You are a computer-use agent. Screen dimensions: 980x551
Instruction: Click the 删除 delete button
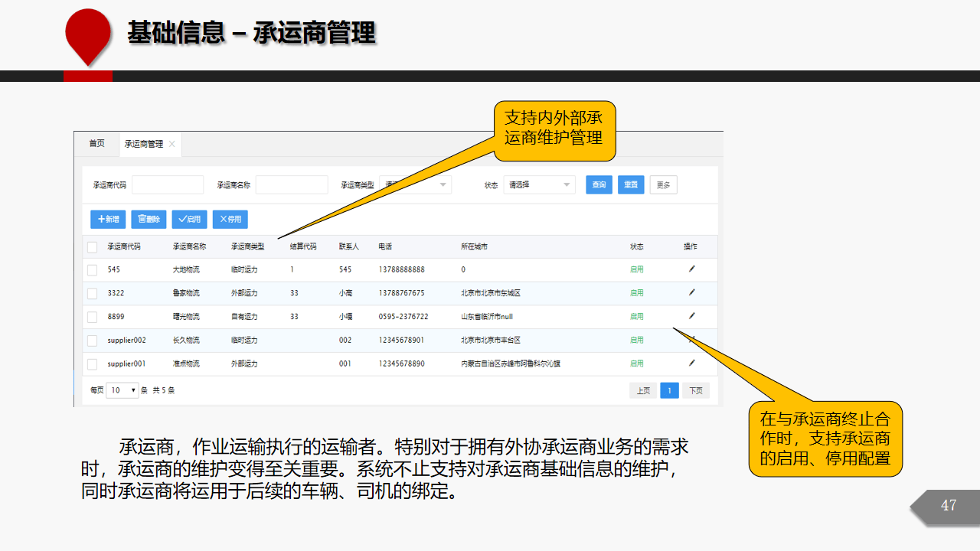coord(149,219)
